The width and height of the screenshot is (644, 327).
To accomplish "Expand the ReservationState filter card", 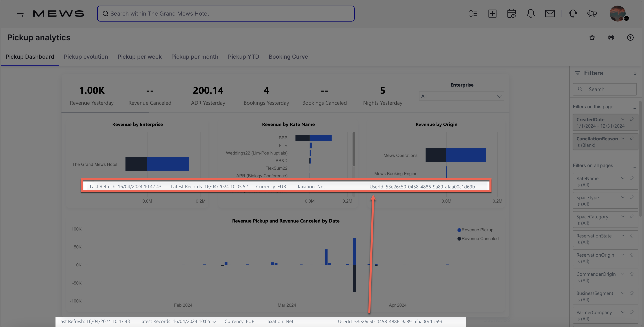I will [623, 236].
